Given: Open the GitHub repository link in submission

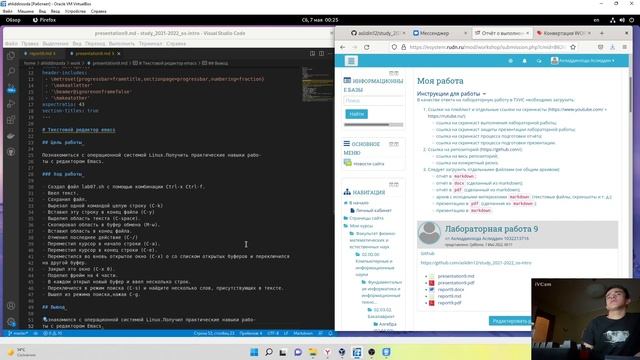Looking at the screenshot, I should coord(476,263).
